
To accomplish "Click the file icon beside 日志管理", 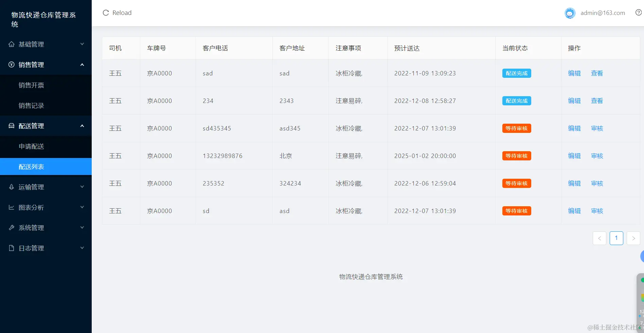I will coord(12,248).
